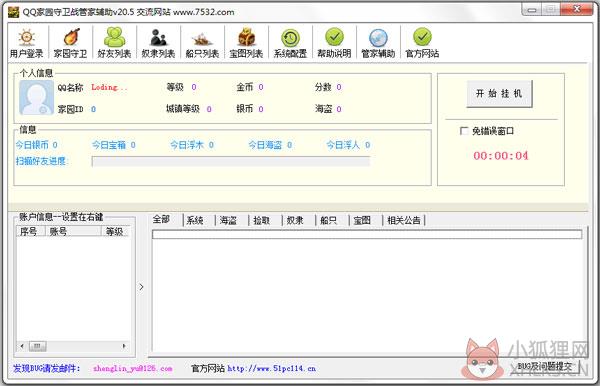This screenshot has width=600, height=386.
Task: Click the 扫描好友进度 progress bar
Action: (x=231, y=161)
